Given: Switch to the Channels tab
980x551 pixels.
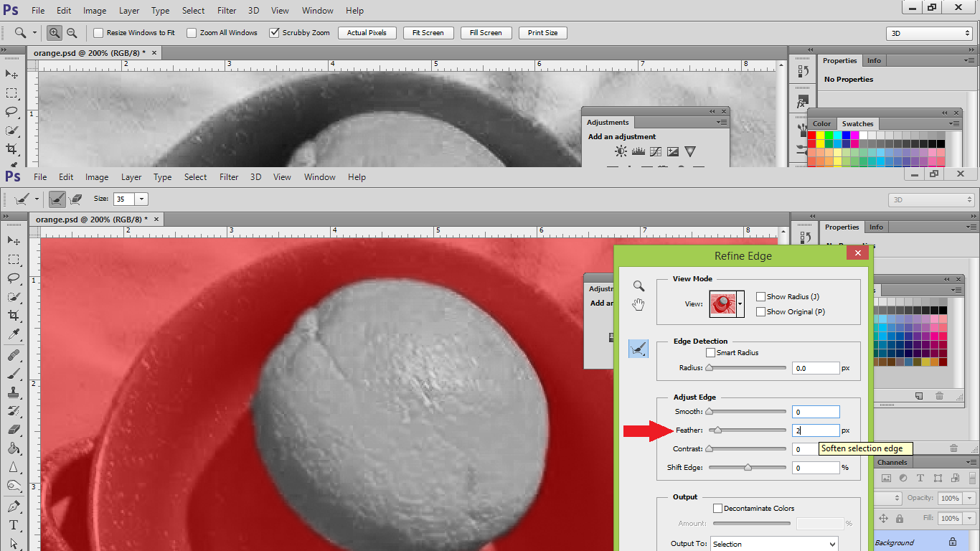Looking at the screenshot, I should (892, 462).
